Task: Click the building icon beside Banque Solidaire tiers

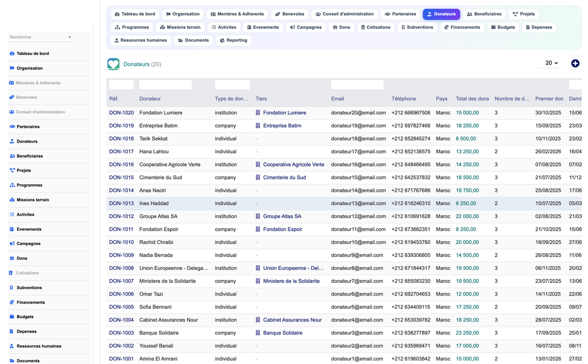Action: [x=258, y=333]
